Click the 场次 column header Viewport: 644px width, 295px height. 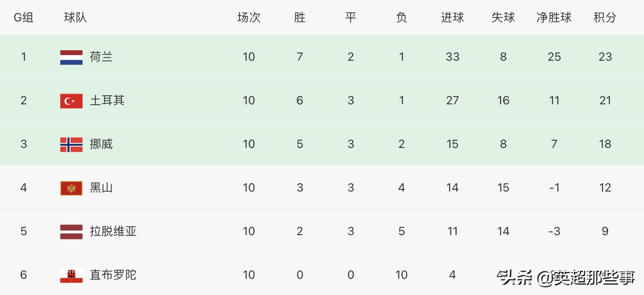tap(249, 18)
